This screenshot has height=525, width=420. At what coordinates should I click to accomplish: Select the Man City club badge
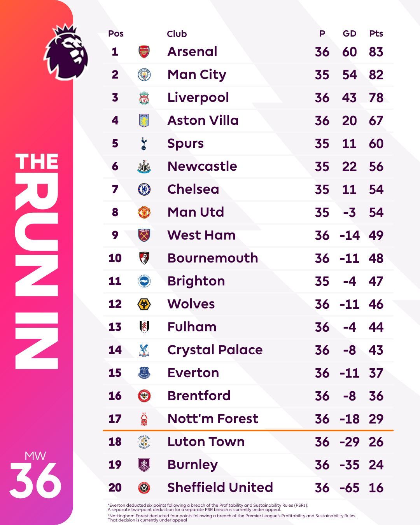click(144, 75)
